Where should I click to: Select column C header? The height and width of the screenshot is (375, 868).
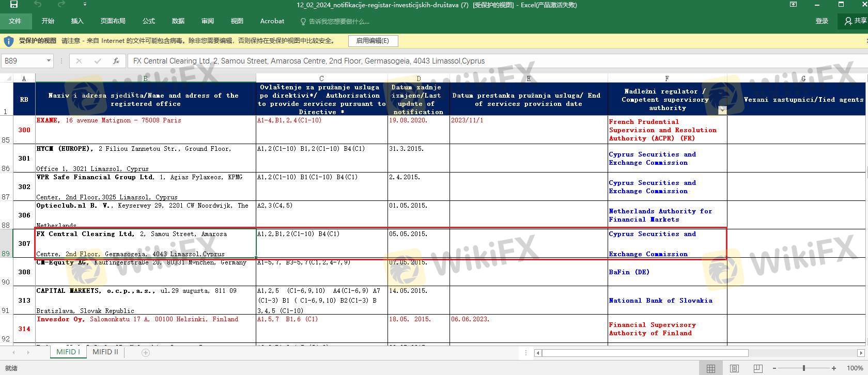tap(321, 79)
